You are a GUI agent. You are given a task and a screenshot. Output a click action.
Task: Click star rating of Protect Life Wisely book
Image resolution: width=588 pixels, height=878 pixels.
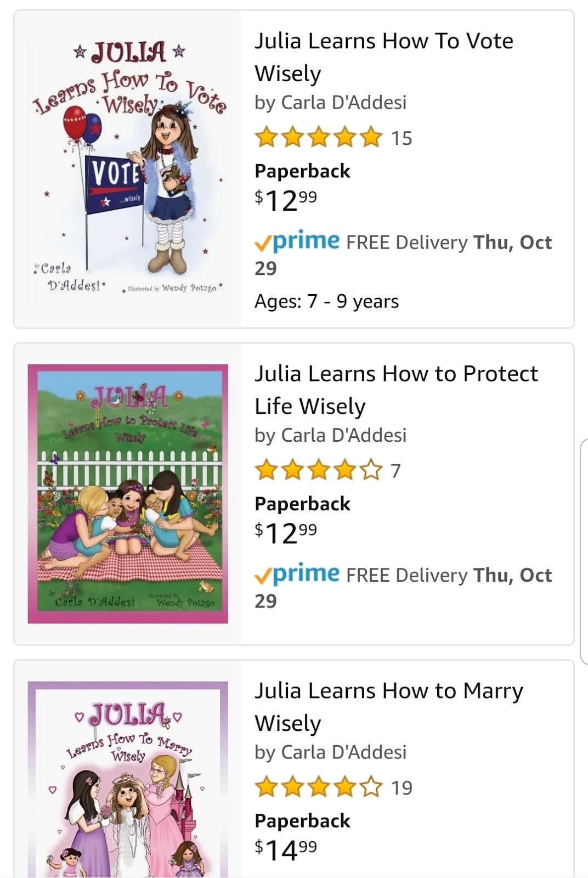pyautogui.click(x=318, y=470)
